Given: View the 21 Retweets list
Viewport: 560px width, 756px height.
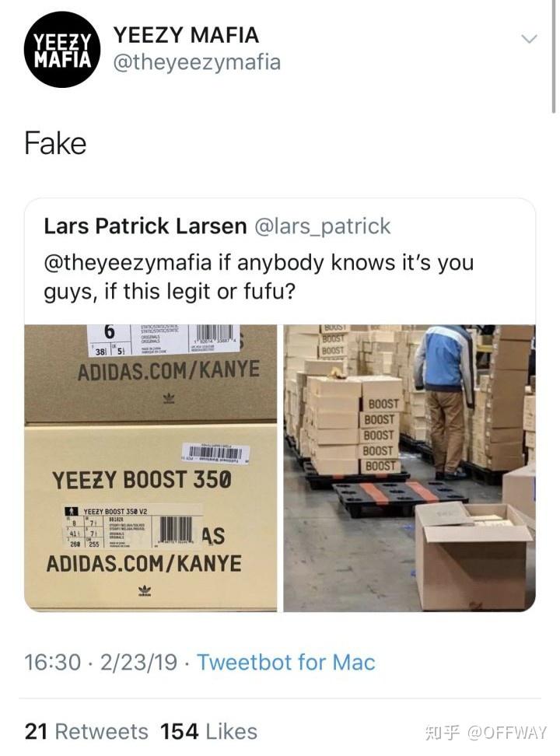Looking at the screenshot, I should pos(86,732).
